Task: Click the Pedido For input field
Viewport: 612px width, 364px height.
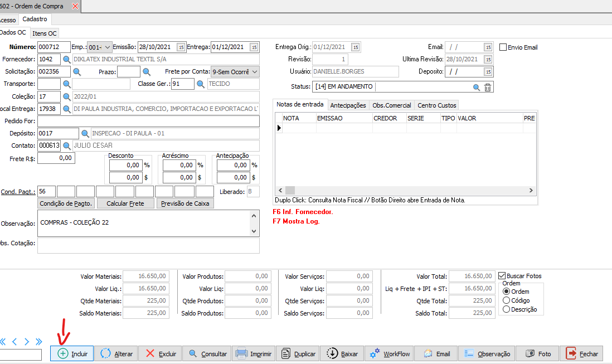Action: point(148,121)
